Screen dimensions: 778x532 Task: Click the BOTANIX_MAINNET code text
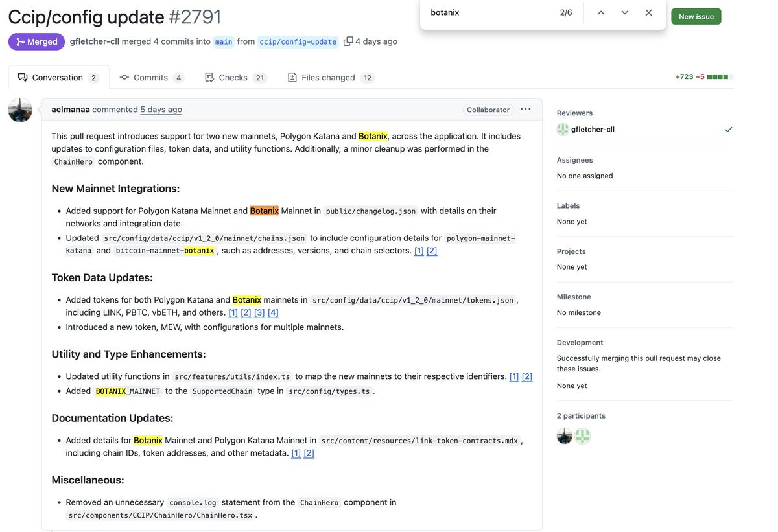point(128,391)
